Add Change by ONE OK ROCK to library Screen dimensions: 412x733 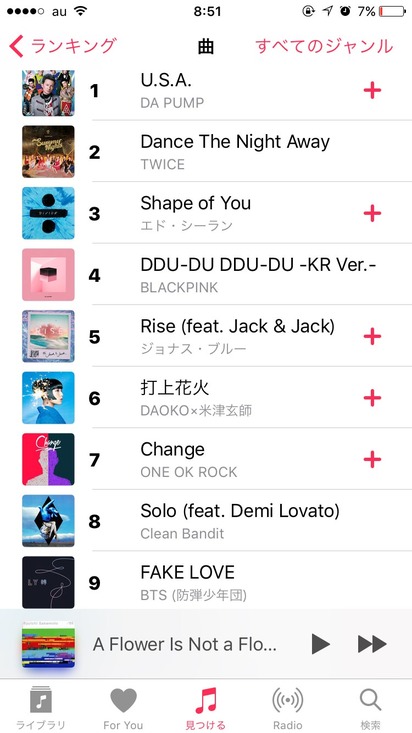372,460
